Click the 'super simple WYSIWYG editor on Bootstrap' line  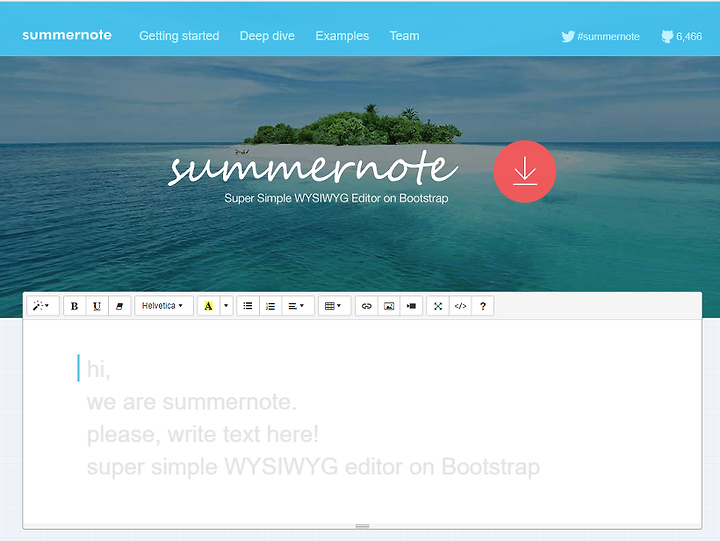(x=313, y=467)
